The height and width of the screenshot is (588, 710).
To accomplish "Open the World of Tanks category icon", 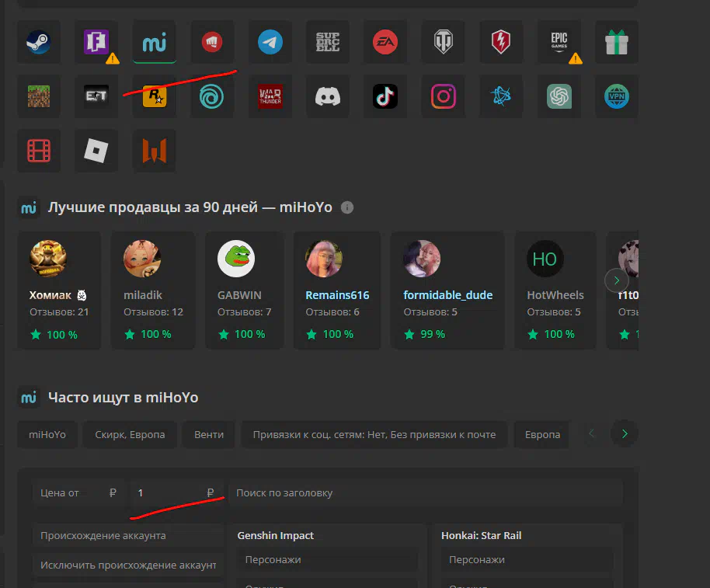I will [x=443, y=42].
